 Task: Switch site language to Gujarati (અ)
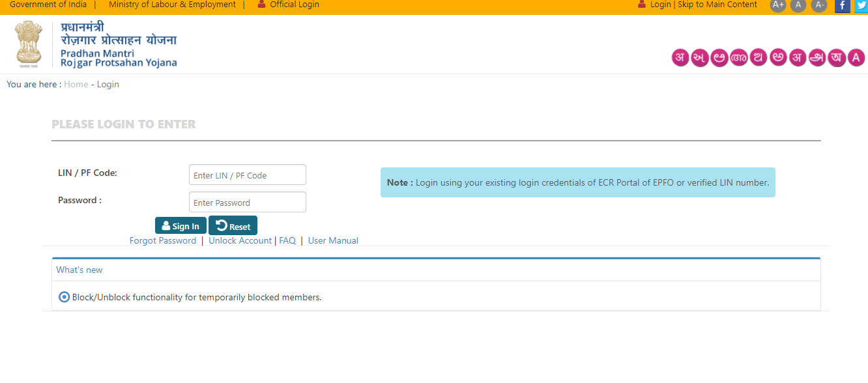click(700, 57)
